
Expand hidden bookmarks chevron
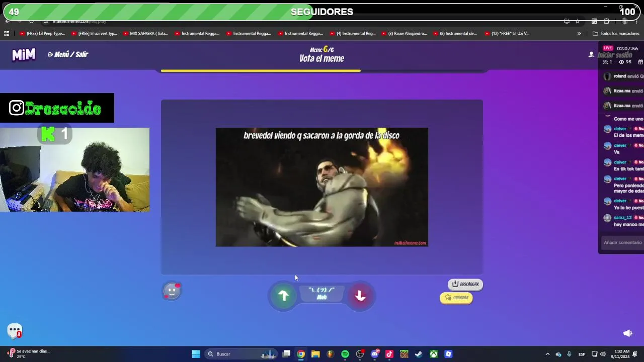(x=579, y=34)
